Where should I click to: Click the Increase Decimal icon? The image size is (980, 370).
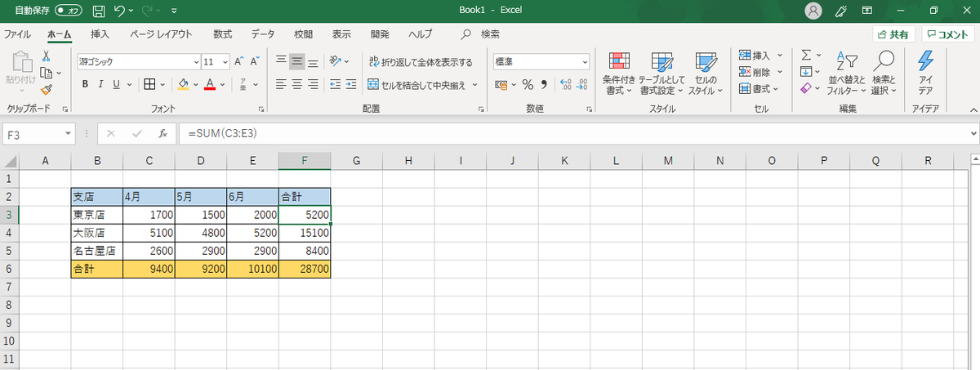tap(566, 84)
